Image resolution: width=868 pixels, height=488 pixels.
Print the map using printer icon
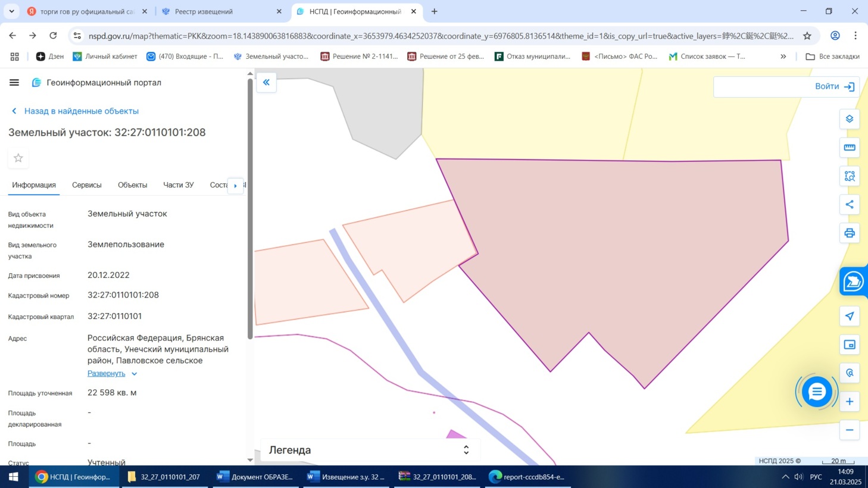tap(849, 233)
